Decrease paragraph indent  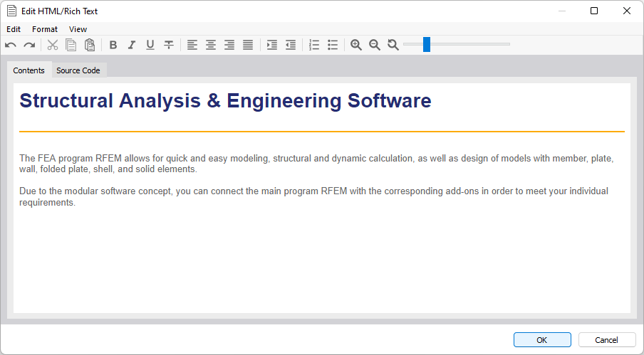pyautogui.click(x=291, y=45)
